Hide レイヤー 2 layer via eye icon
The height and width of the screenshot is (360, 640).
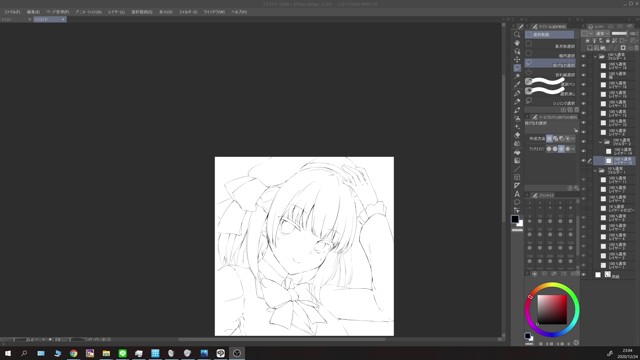coord(584,256)
